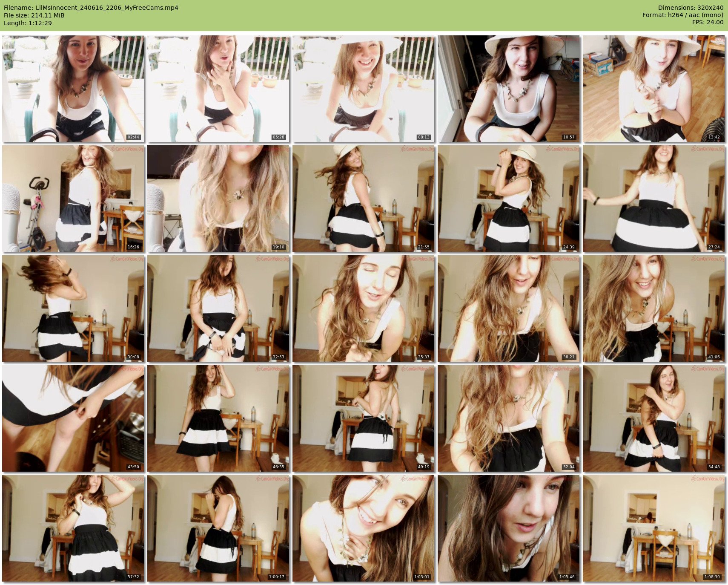Click the Format h264 / aac text
Screen dimensions: 728x585
(x=682, y=15)
